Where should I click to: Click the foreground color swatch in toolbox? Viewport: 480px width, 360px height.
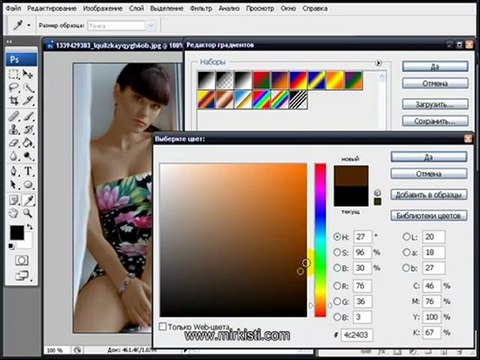point(17,232)
